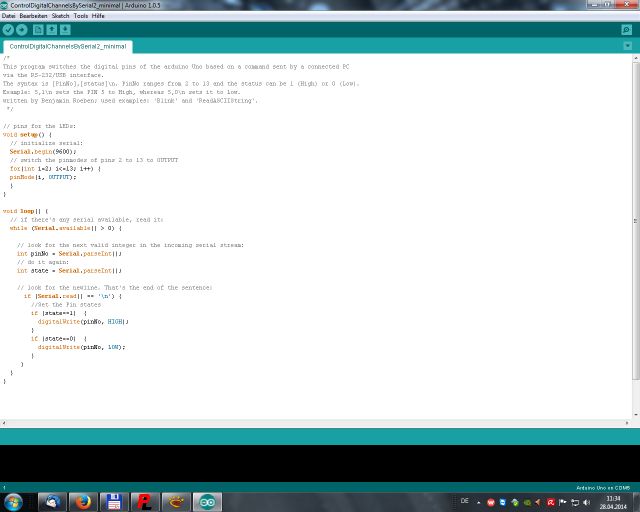The height and width of the screenshot is (512, 640).
Task: Click on 'pinMode(i, OUTPUT);' line
Action: click(x=43, y=177)
